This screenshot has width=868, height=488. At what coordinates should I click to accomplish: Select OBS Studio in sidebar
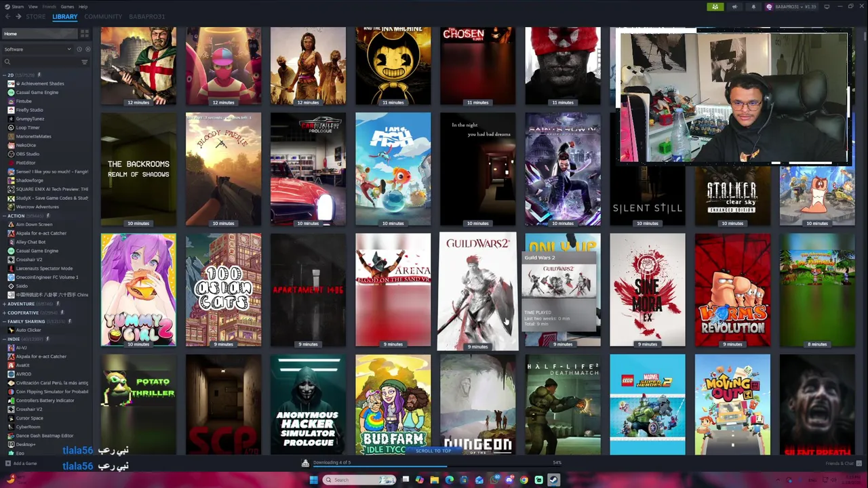coord(28,154)
